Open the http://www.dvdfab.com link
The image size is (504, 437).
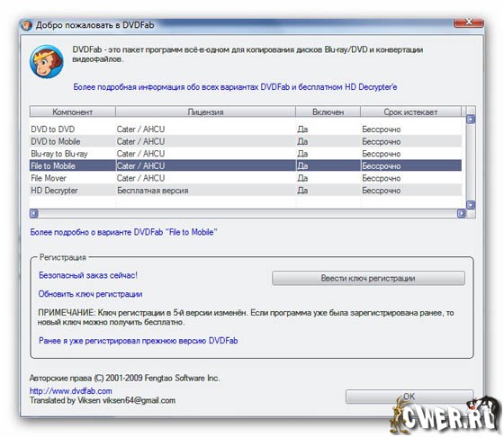pos(71,391)
